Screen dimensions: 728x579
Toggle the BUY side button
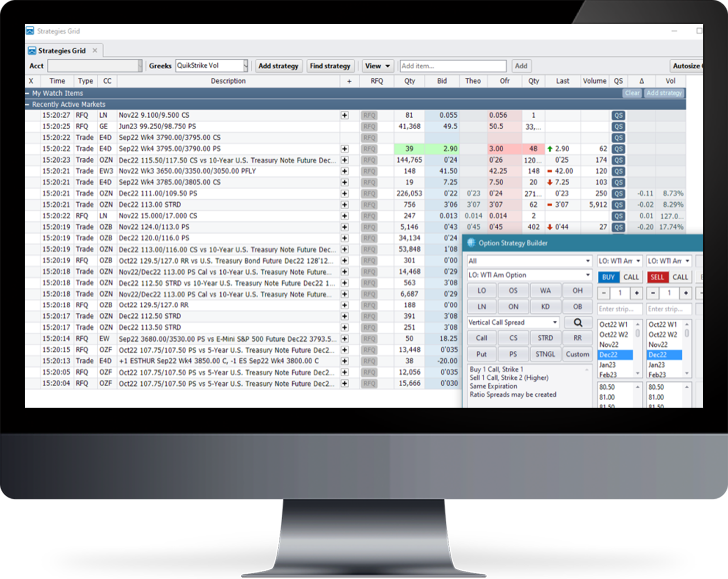click(x=608, y=277)
